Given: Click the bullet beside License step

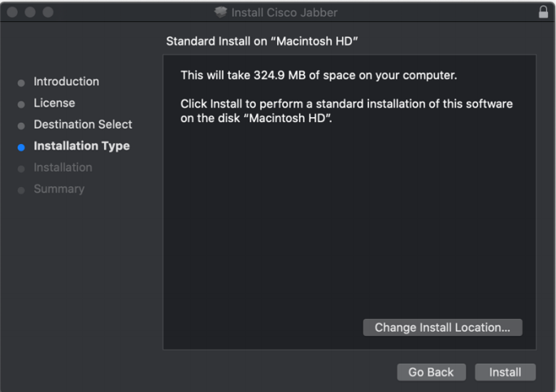Looking at the screenshot, I should [21, 104].
